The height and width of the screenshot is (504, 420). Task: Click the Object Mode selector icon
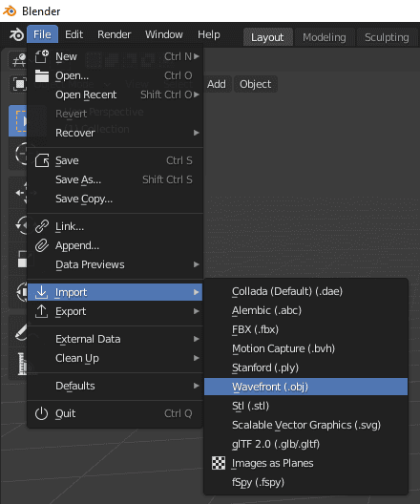click(19, 84)
